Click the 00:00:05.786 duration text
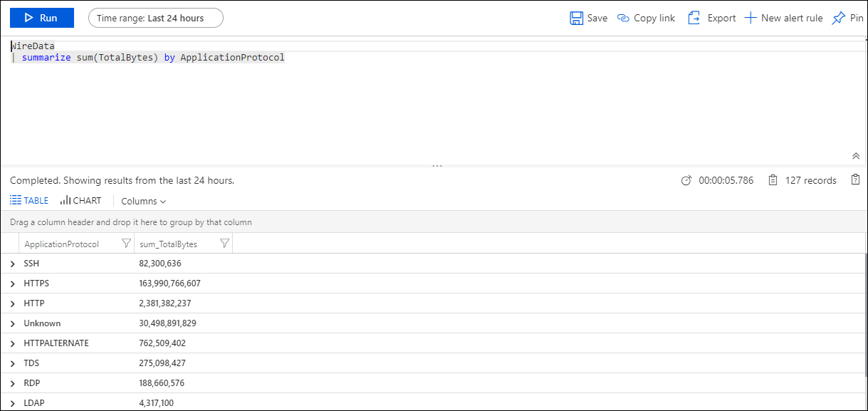The width and height of the screenshot is (868, 411). tap(726, 181)
